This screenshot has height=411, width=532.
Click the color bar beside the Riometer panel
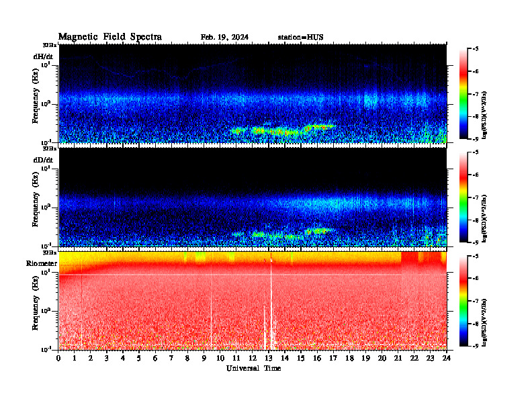[463, 300]
